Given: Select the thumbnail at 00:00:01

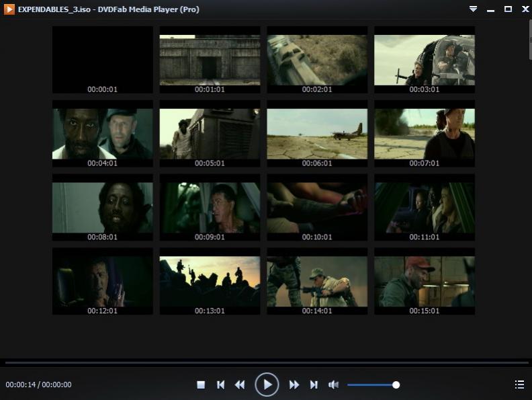Looking at the screenshot, I should tap(103, 60).
